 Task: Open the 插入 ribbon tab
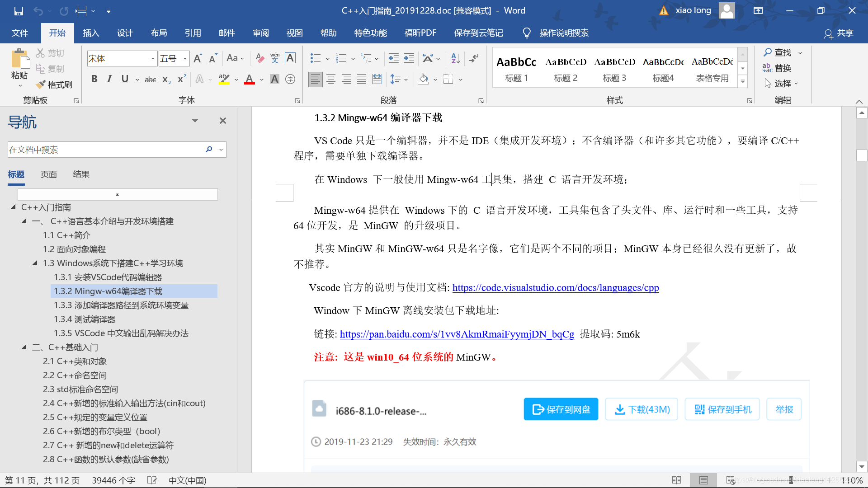[91, 33]
